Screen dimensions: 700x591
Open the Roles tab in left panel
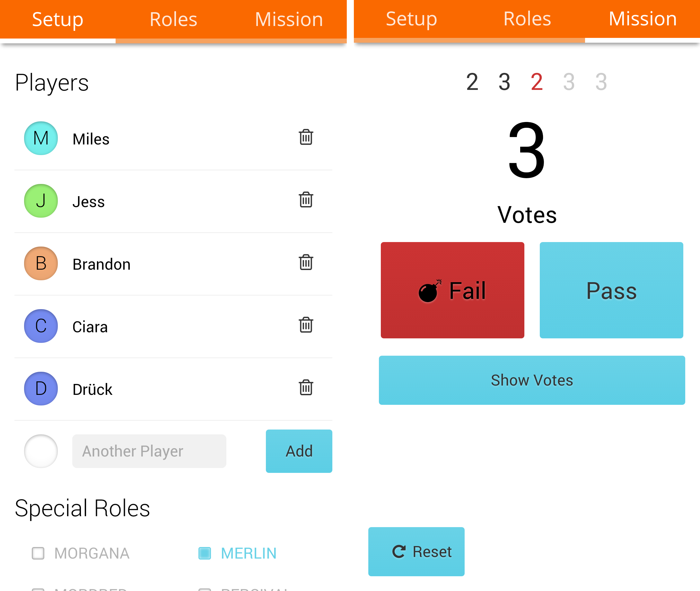[173, 20]
